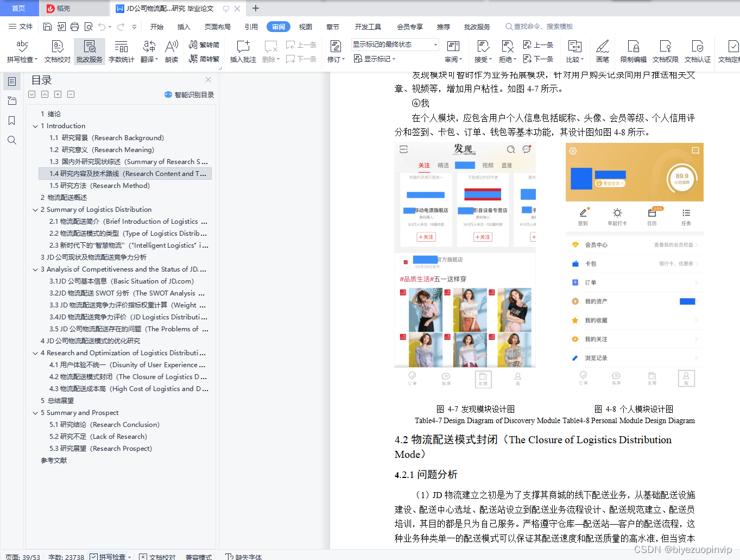Jump to 参考文献 in the outline
740x560 pixels.
(54, 461)
